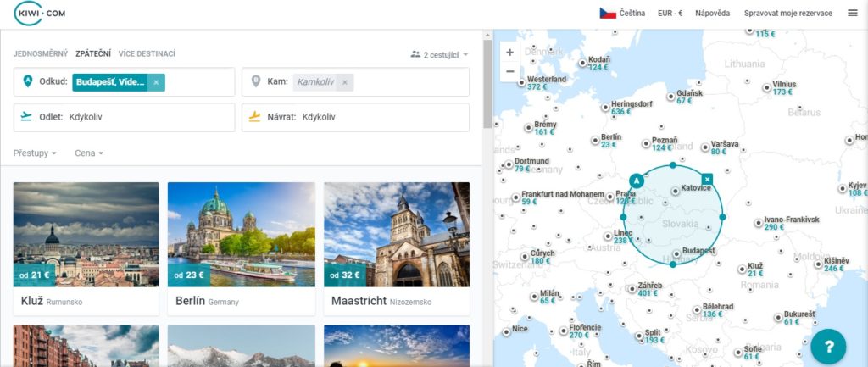The width and height of the screenshot is (868, 367).
Task: Open the Berlín Germany destination card
Action: (x=242, y=248)
